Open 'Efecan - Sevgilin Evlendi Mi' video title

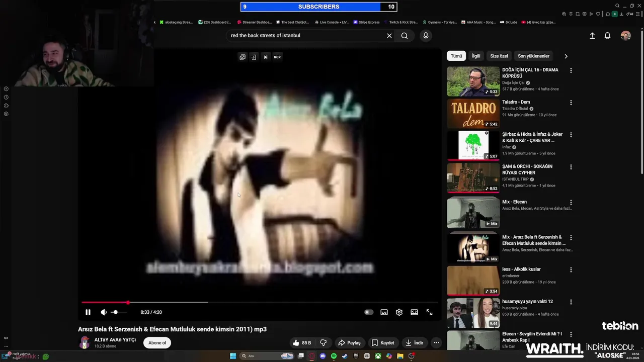[532, 336]
